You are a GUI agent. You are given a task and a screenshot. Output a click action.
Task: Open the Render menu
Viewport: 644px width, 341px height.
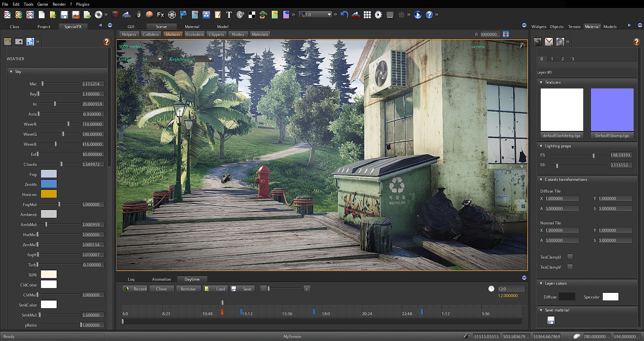click(x=59, y=4)
